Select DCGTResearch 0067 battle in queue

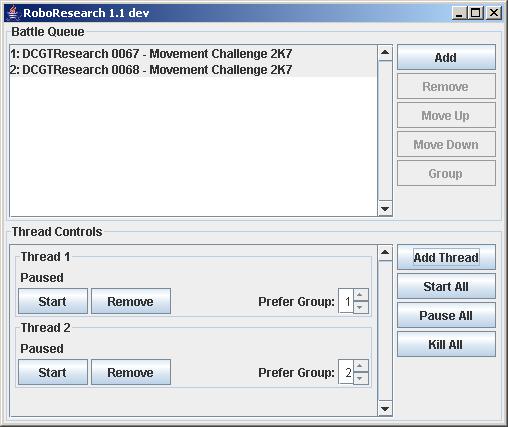coord(193,54)
